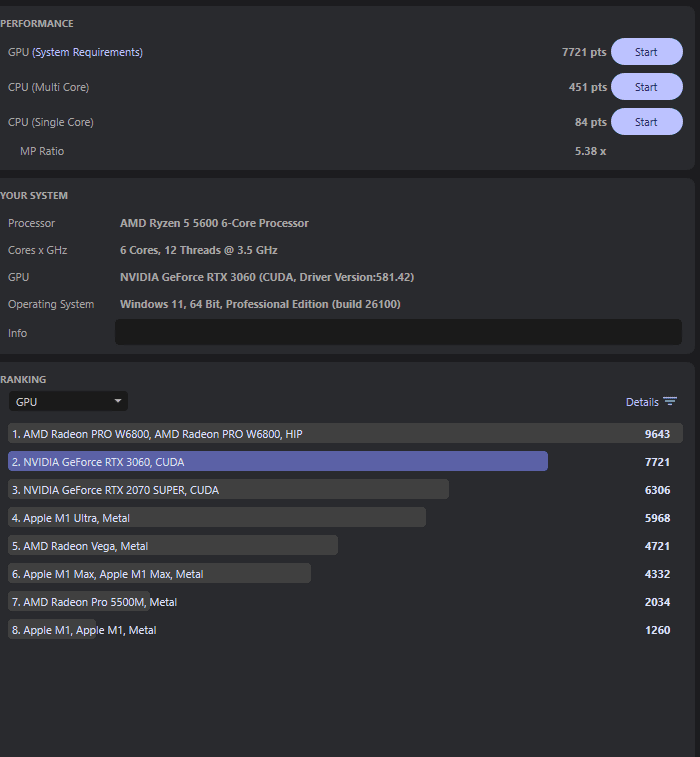
Task: Click the CPU (Multi Core) label
Action: pyautogui.click(x=48, y=87)
